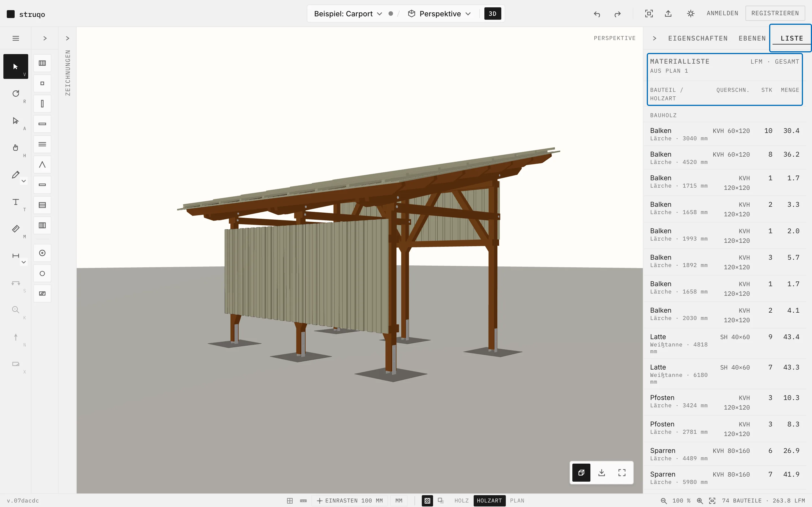
Task: Select Holzart color mode in status bar
Action: point(489,501)
